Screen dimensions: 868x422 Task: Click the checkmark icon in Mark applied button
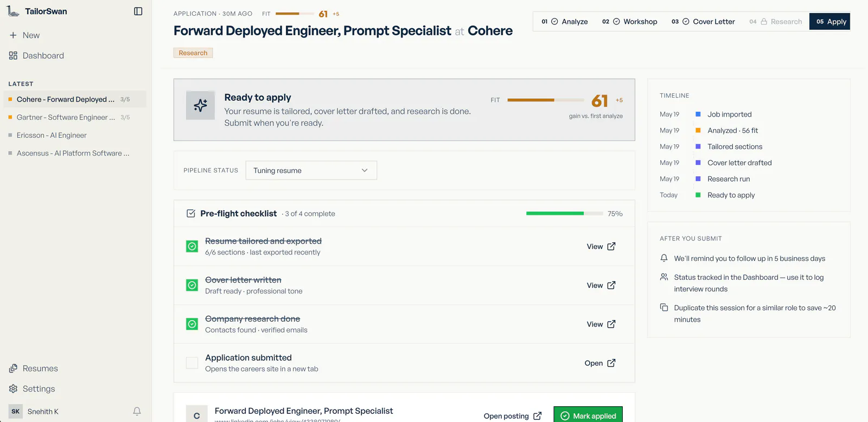(x=565, y=416)
